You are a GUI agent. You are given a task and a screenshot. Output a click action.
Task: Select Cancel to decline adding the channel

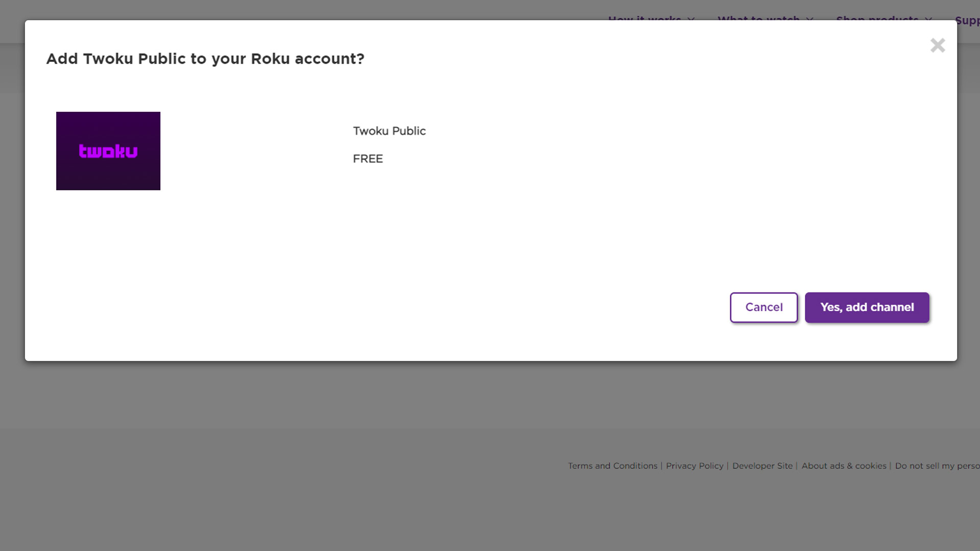pyautogui.click(x=763, y=307)
